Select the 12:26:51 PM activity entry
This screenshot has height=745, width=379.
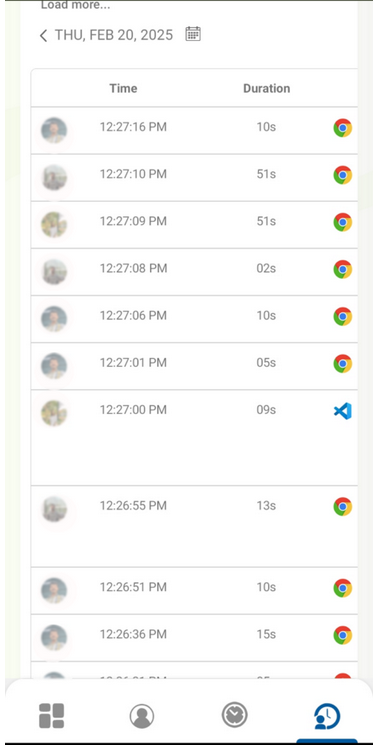(x=194, y=591)
